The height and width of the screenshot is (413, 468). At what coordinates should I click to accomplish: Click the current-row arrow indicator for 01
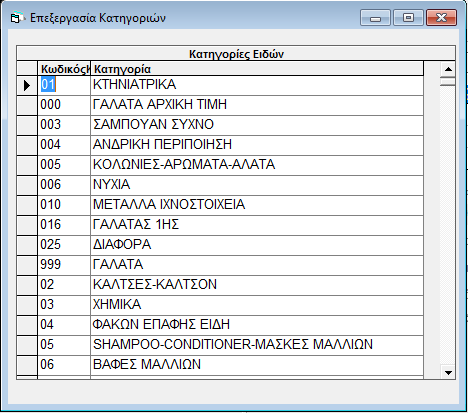27,86
